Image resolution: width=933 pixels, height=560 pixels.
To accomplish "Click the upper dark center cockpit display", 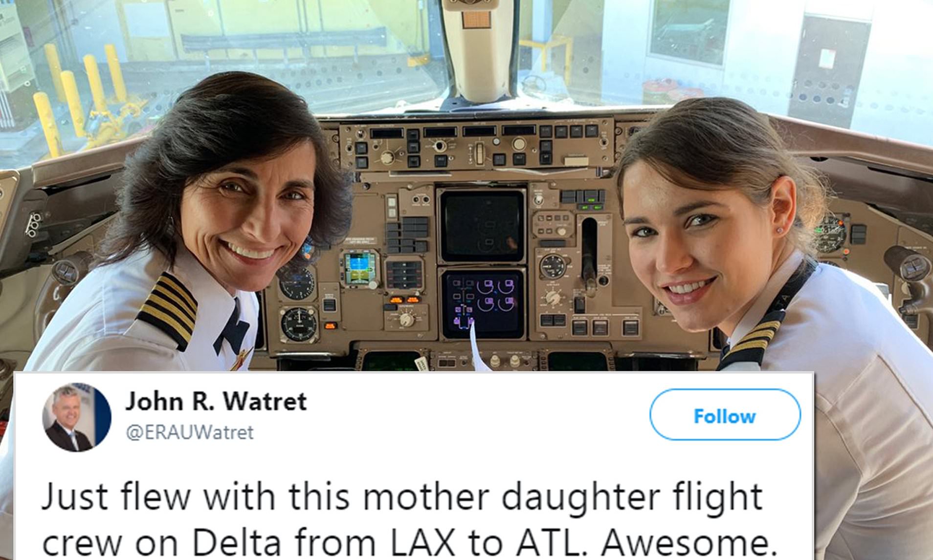I will 482,226.
